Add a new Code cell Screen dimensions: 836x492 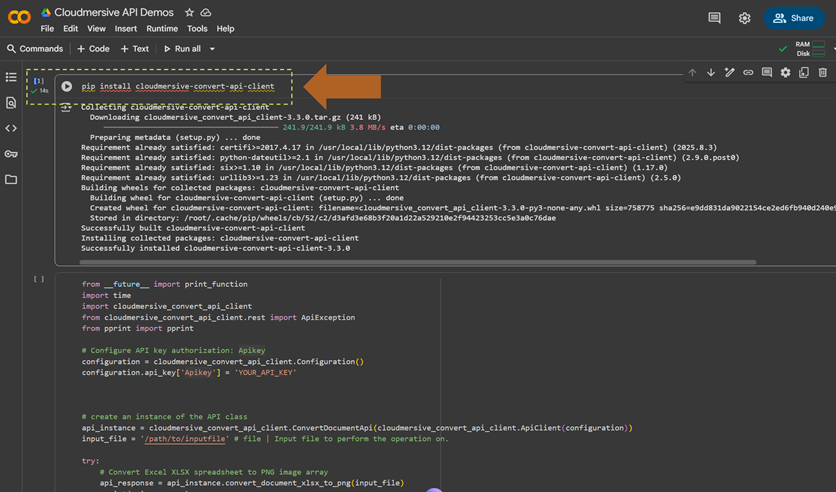pos(93,49)
